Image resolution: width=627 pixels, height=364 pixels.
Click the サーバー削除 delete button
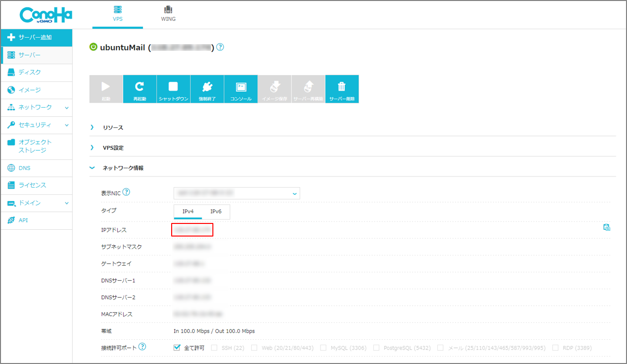click(342, 89)
